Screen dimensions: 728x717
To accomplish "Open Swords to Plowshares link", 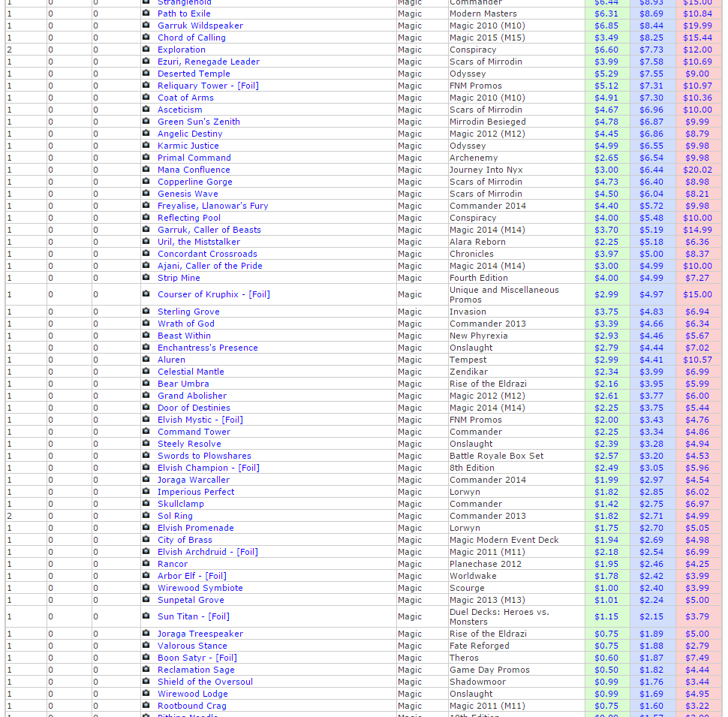I will [x=204, y=456].
